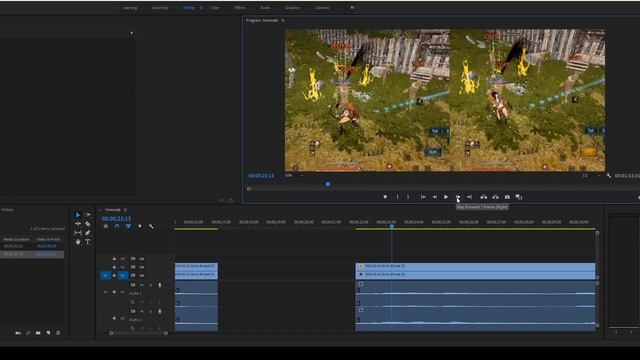Select the Ripple Edit tool
Viewport: 640px width, 360px height.
[78, 224]
